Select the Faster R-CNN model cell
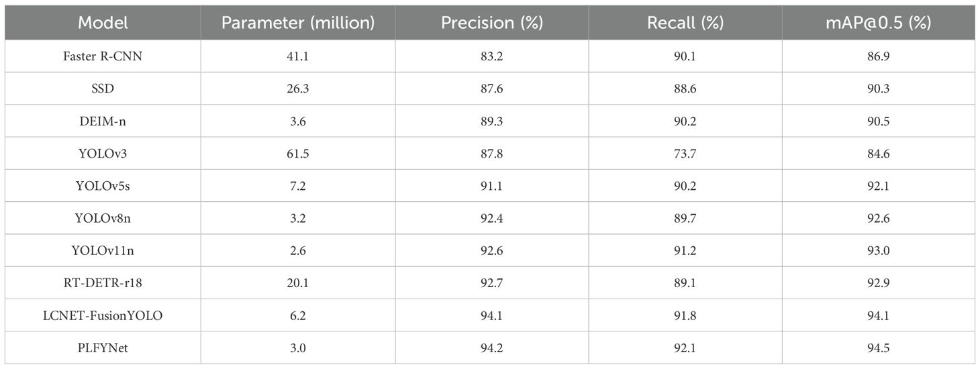Viewport: 980px width, 369px height. [103, 56]
